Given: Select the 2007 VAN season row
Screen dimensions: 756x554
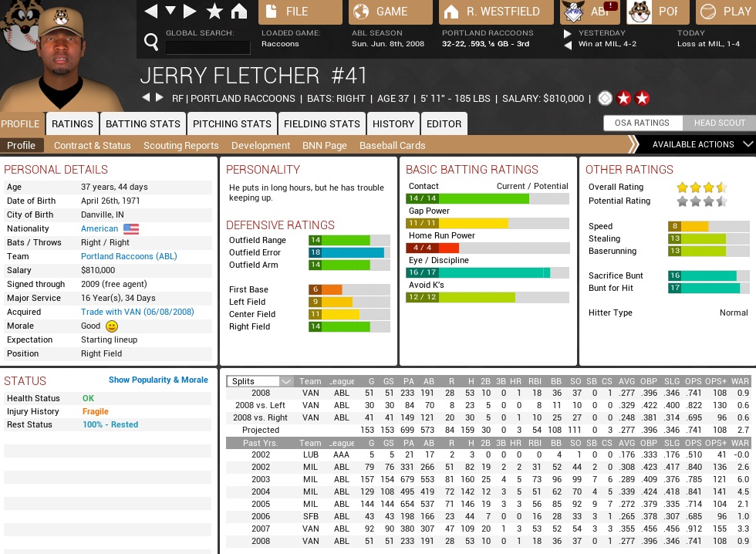Looking at the screenshot, I should click(x=488, y=529).
